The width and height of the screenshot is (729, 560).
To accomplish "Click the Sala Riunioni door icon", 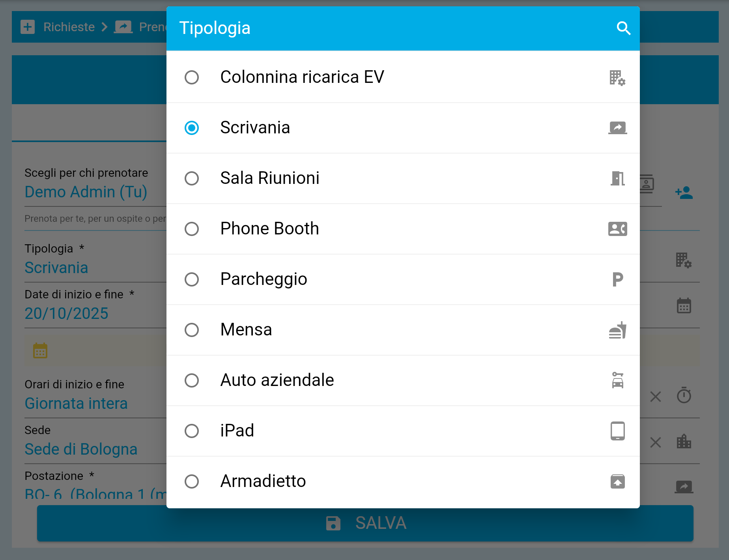I will tap(617, 178).
